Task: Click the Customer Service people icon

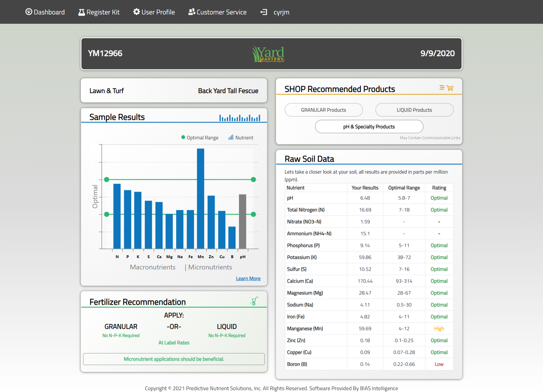Action: pyautogui.click(x=192, y=12)
